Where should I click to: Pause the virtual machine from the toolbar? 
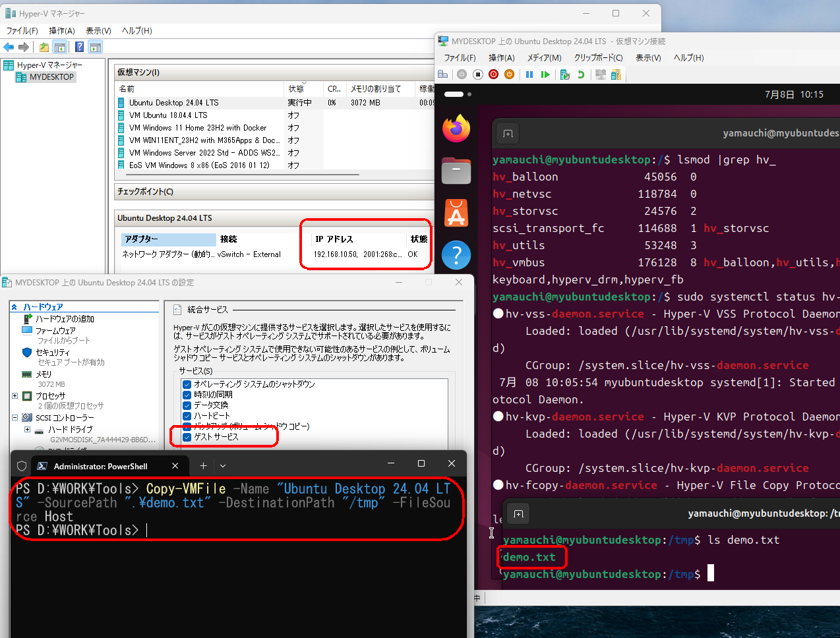[529, 74]
